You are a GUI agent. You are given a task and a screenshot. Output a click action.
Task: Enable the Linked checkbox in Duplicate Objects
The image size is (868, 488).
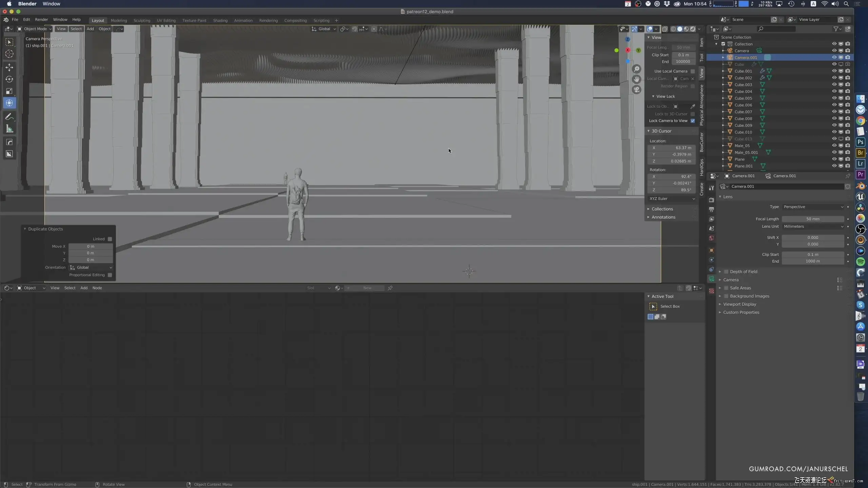coord(110,239)
